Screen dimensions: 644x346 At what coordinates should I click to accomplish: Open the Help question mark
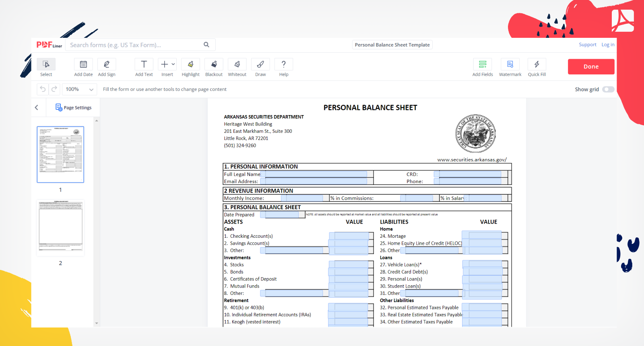point(284,64)
